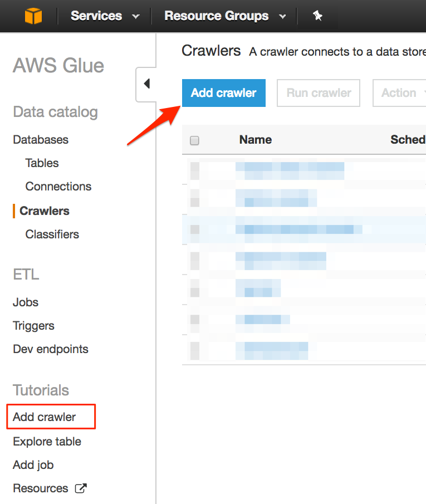Open the Triggers ETL page
Screen dimensions: 426x504
click(33, 326)
